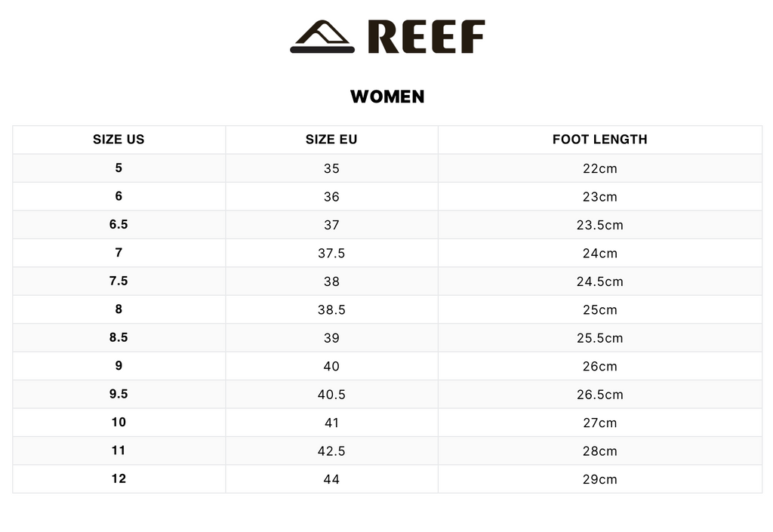Click US size 7.5 cell
The image size is (773, 532).
119,281
